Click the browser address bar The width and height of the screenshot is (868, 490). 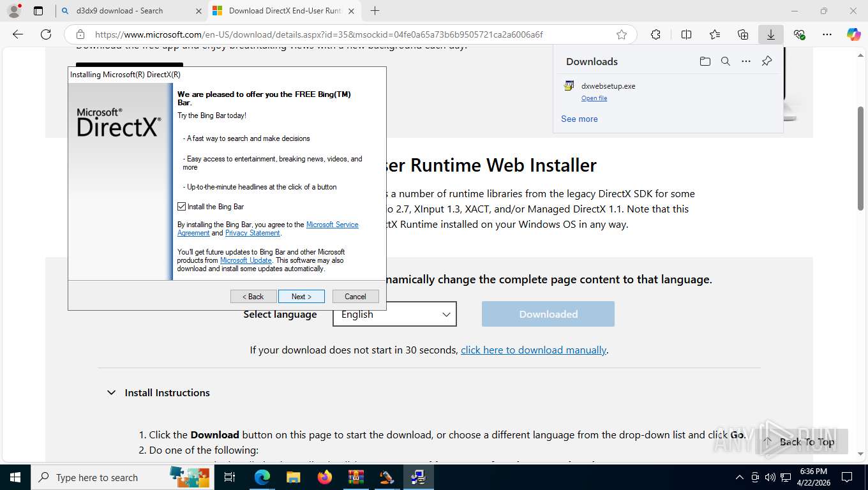(x=351, y=34)
